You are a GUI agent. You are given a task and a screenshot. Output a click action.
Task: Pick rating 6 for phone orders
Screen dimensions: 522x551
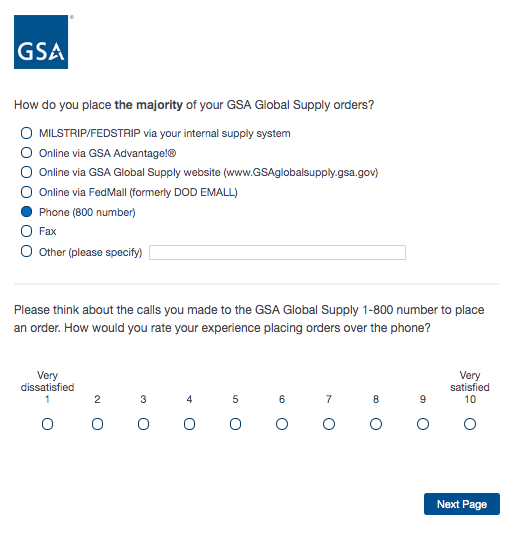click(x=282, y=424)
